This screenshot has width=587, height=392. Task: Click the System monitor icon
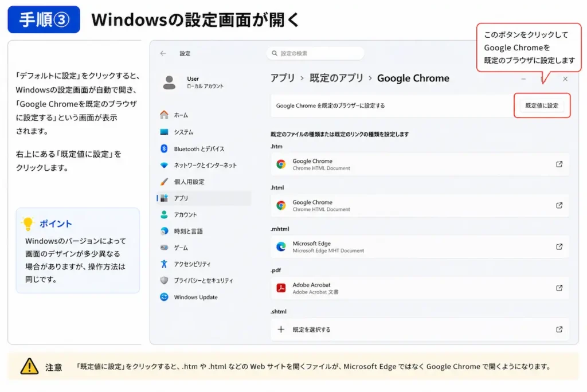click(x=164, y=132)
